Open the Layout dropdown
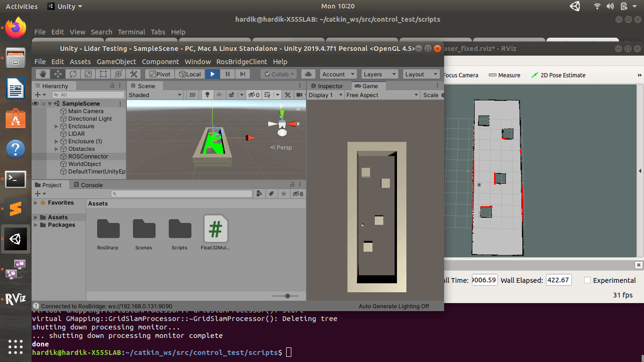 [x=421, y=74]
